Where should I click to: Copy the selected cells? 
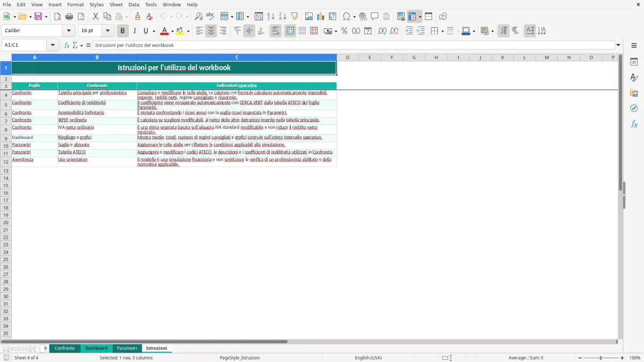[107, 17]
